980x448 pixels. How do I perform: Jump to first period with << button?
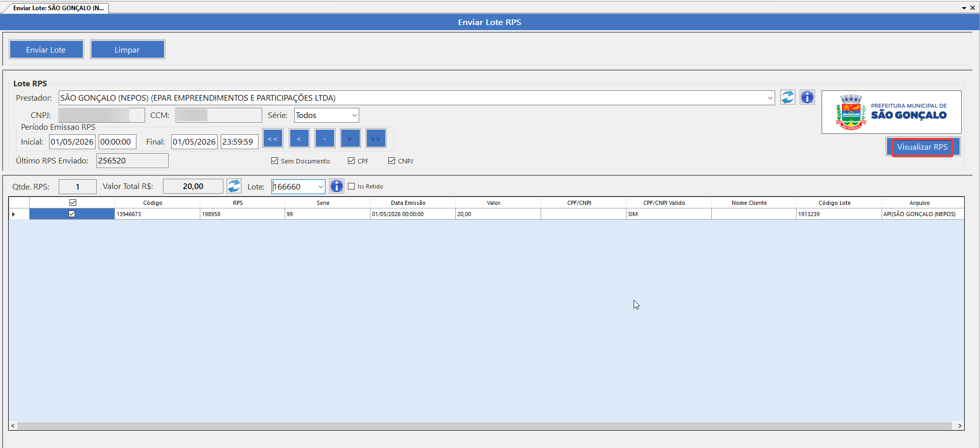(273, 138)
